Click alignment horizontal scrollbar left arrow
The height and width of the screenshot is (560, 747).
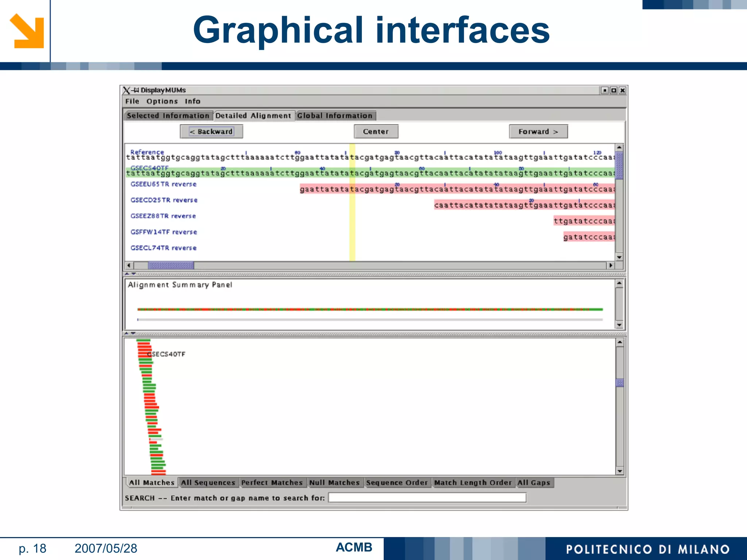pyautogui.click(x=129, y=265)
